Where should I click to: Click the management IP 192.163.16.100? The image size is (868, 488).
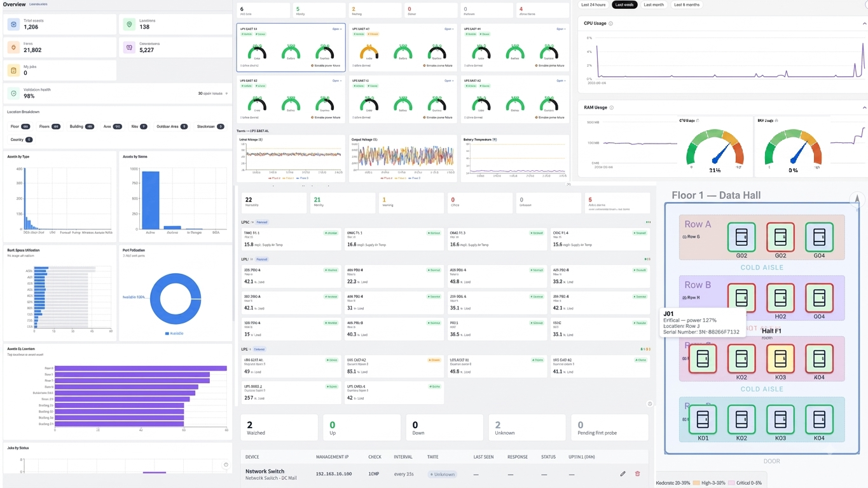[334, 474]
